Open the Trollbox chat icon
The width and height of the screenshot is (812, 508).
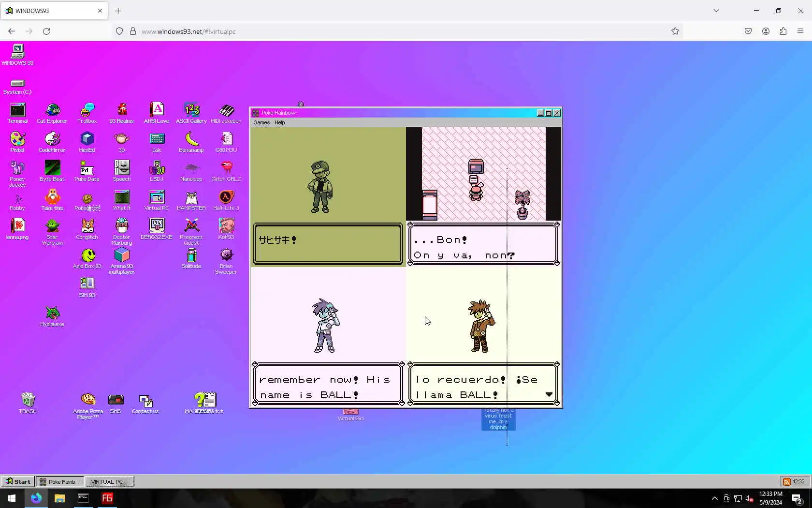click(x=87, y=114)
